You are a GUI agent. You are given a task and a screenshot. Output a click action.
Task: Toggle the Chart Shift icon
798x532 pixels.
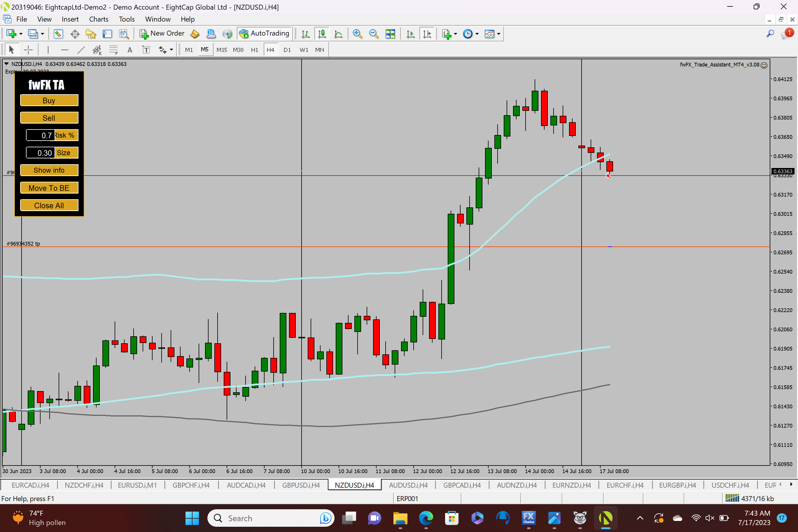coord(427,34)
